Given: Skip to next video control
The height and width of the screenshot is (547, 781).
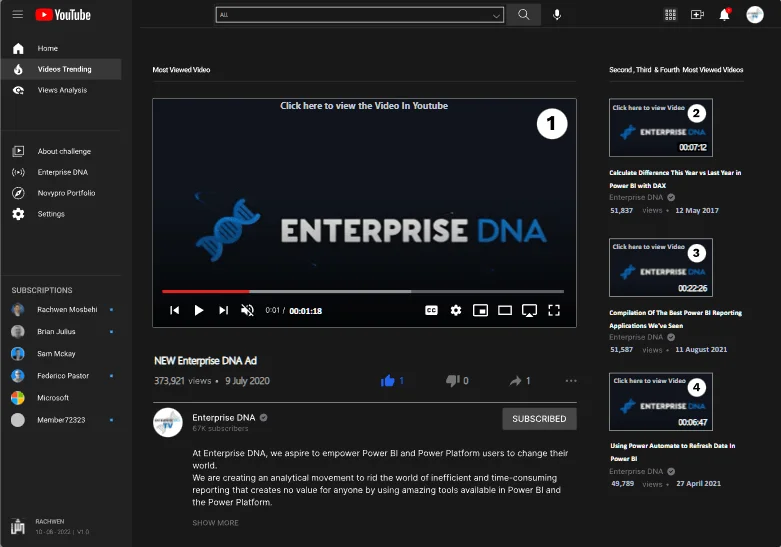Looking at the screenshot, I should (223, 310).
